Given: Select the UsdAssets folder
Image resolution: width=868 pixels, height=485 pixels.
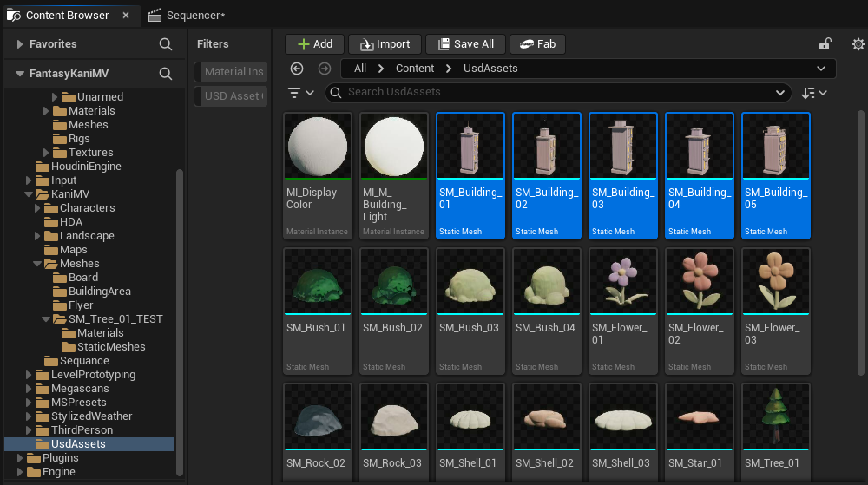Looking at the screenshot, I should coord(89,444).
